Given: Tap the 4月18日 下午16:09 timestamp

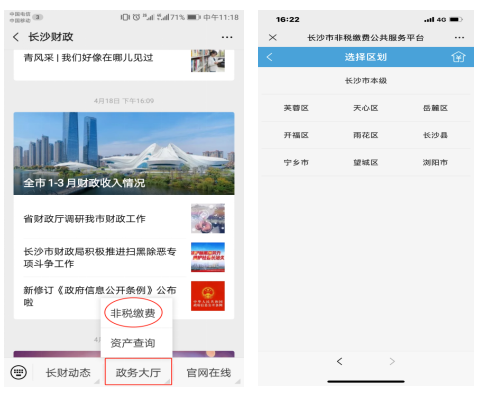Looking at the screenshot, I should coord(124,101).
